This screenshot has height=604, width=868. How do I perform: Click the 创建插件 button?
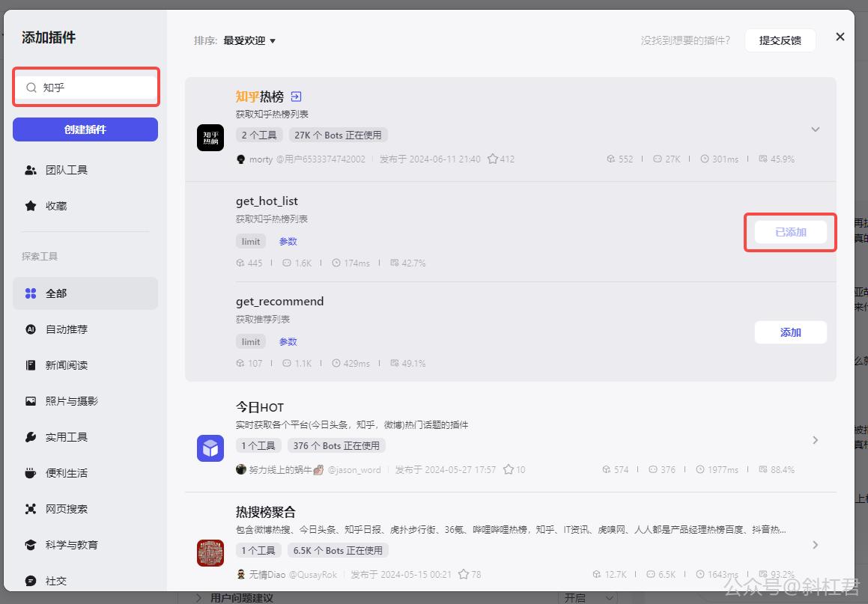tap(85, 129)
